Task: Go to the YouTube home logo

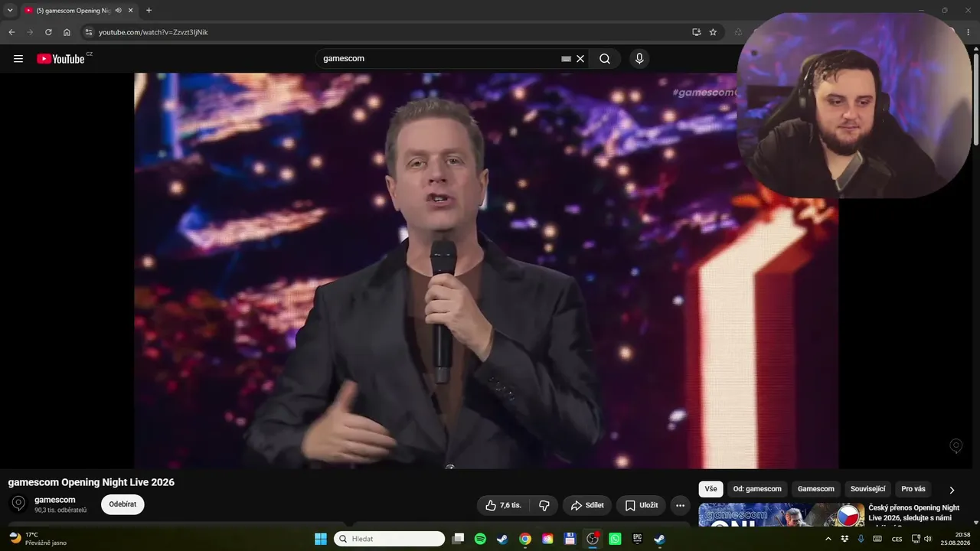Action: [x=60, y=59]
